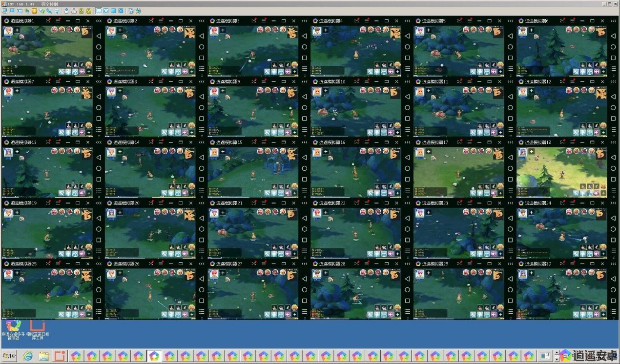620x364 pixels.
Task: Use the pink burst skill in 逍遥模拟器14
Action: pyautogui.click(x=185, y=193)
